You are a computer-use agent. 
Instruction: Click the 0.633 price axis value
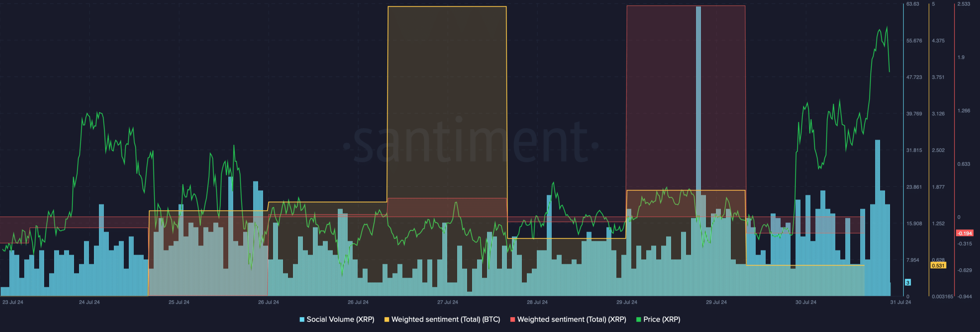[x=964, y=164]
